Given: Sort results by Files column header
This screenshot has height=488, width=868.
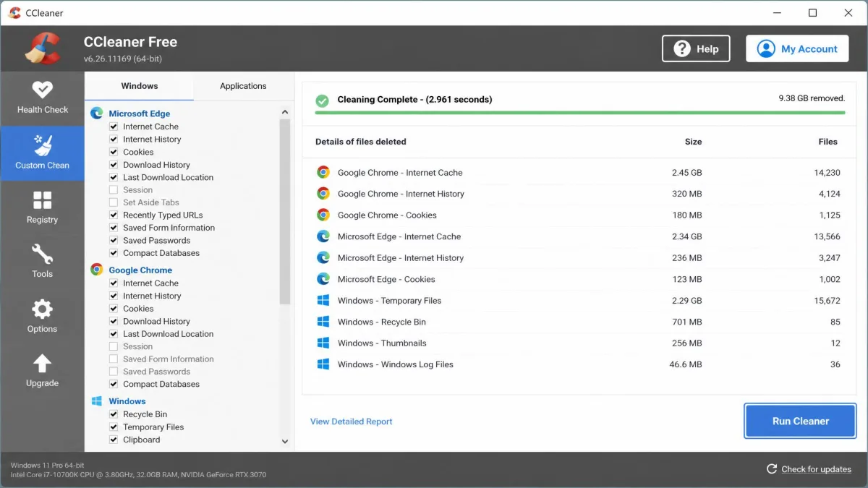Looking at the screenshot, I should click(827, 142).
